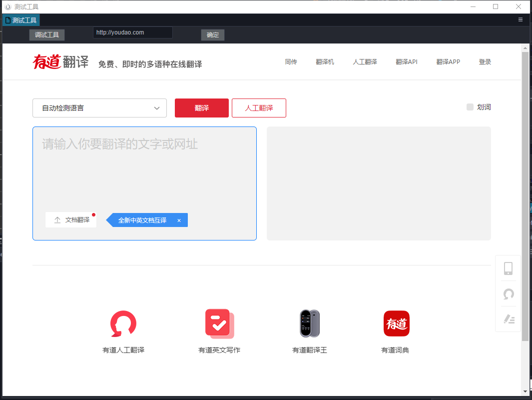Click the URL field showing http://youdao.com

tap(133, 32)
